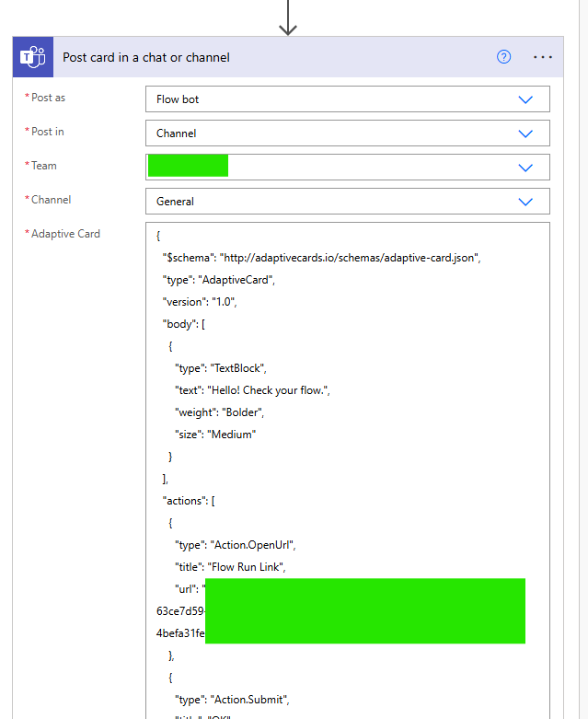Screen dimensions: 588x719
Task: Click the Adaptive Card label
Action: pyautogui.click(x=65, y=234)
